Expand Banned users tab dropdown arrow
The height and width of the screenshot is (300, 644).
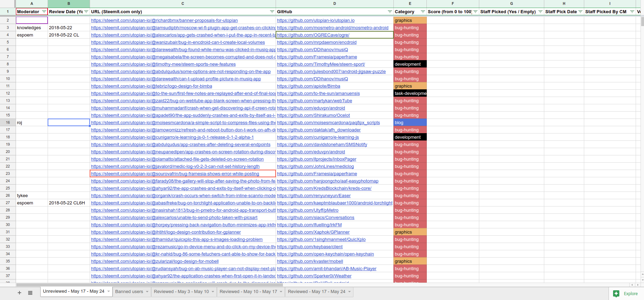[x=147, y=292]
